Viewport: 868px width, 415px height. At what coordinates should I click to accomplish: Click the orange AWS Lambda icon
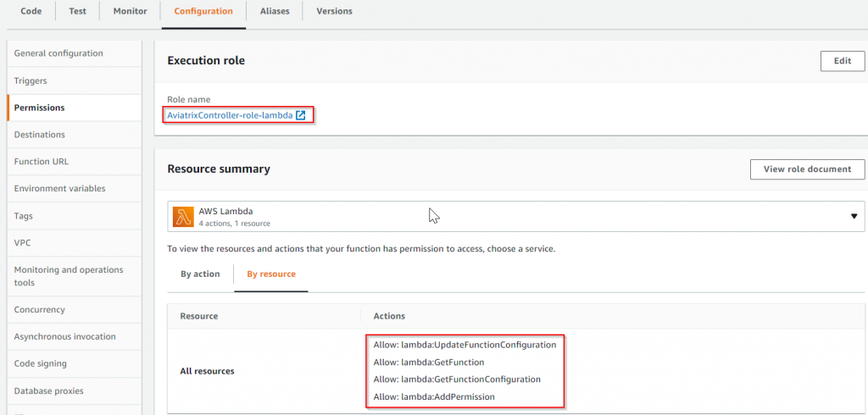click(183, 217)
